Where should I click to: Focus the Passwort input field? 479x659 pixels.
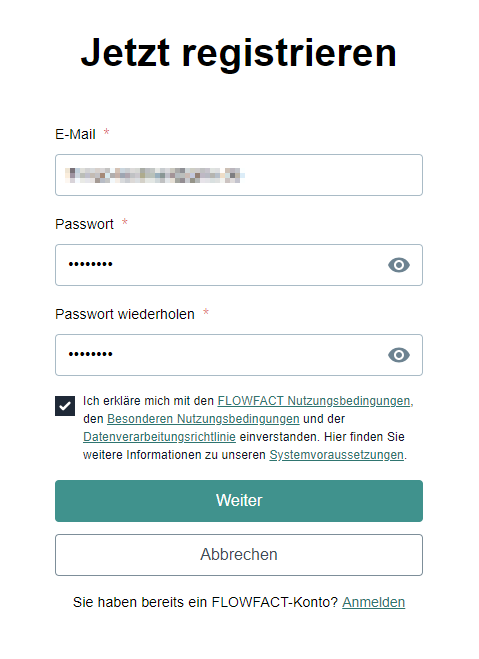(x=239, y=265)
